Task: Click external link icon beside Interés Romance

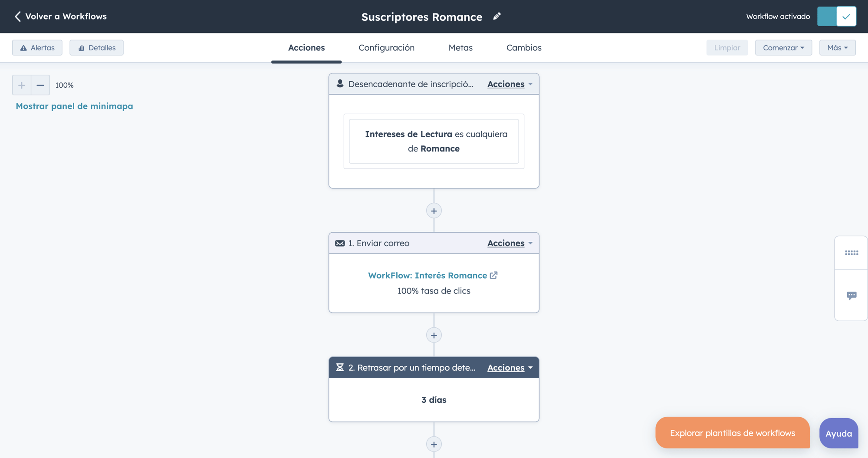Action: pyautogui.click(x=493, y=275)
